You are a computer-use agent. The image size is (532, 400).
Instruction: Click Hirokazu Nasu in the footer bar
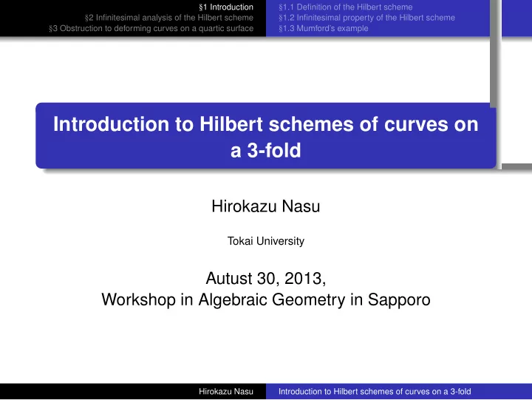(226, 392)
